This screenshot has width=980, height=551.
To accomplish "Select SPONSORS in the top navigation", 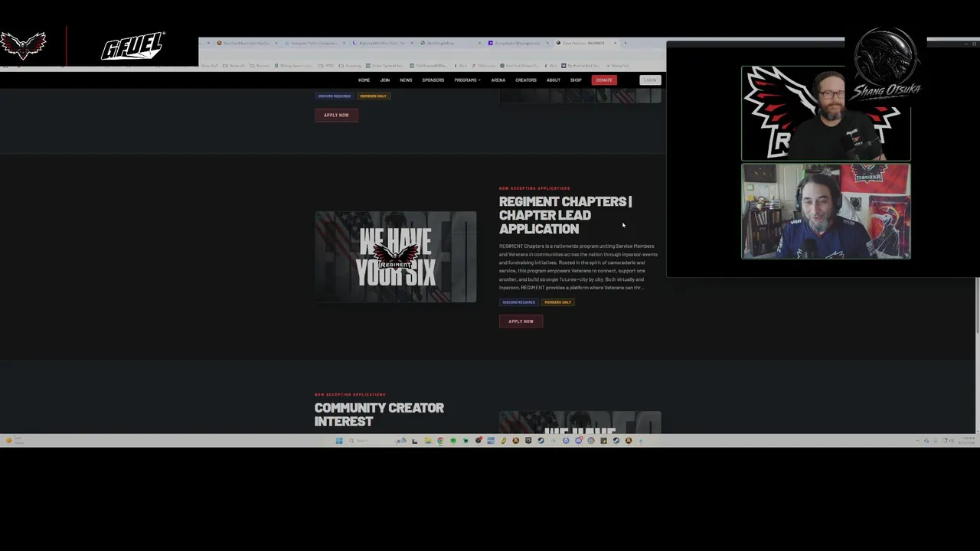I will point(433,80).
